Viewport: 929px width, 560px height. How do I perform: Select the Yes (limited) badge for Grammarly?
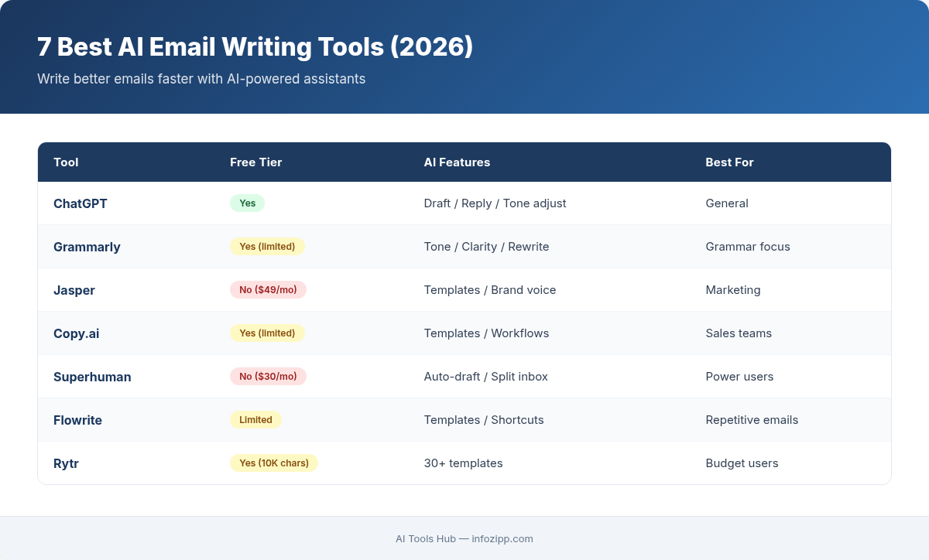[x=267, y=246]
